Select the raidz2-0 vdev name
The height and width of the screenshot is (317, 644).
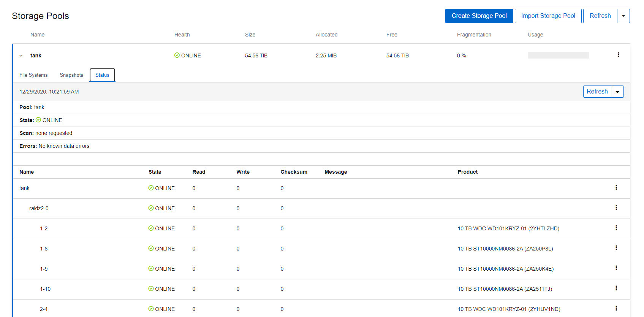pos(39,208)
